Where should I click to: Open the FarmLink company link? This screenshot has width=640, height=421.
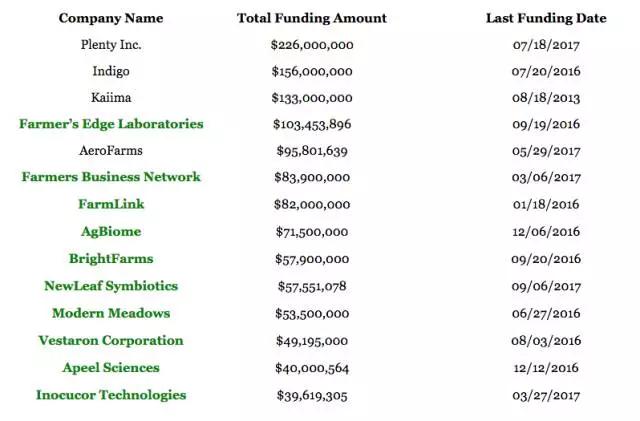[x=111, y=204]
